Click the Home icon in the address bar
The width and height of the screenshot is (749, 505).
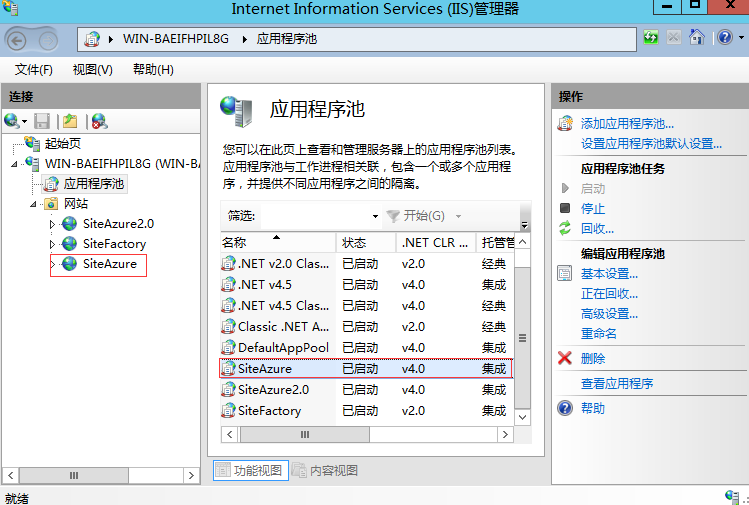[697, 38]
